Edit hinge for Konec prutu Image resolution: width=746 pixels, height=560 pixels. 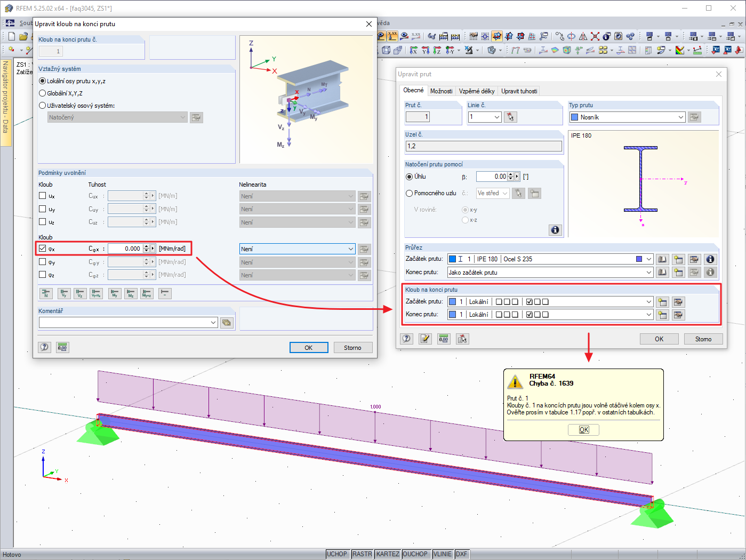pyautogui.click(x=678, y=315)
